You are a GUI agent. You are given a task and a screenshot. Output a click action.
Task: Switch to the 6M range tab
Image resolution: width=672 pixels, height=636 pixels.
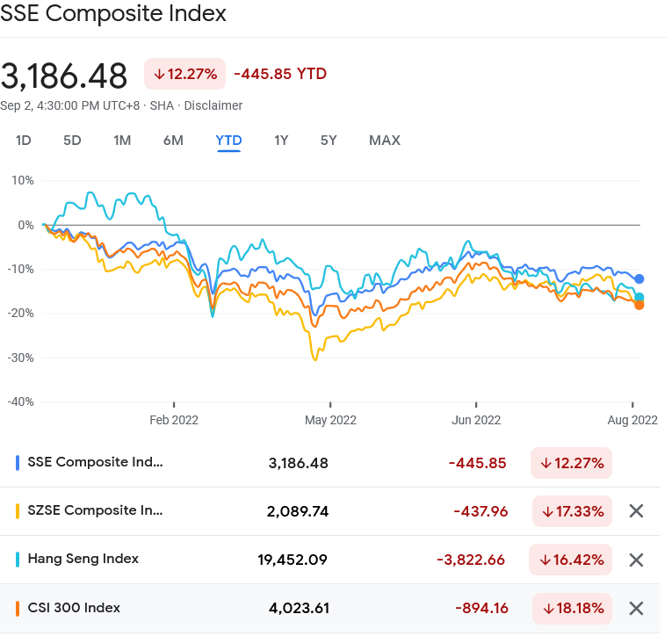pos(173,141)
